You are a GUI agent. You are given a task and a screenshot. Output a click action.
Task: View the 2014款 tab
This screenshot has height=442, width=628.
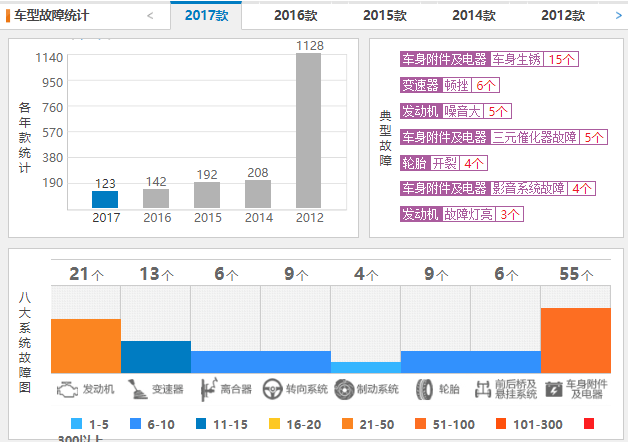coord(474,16)
